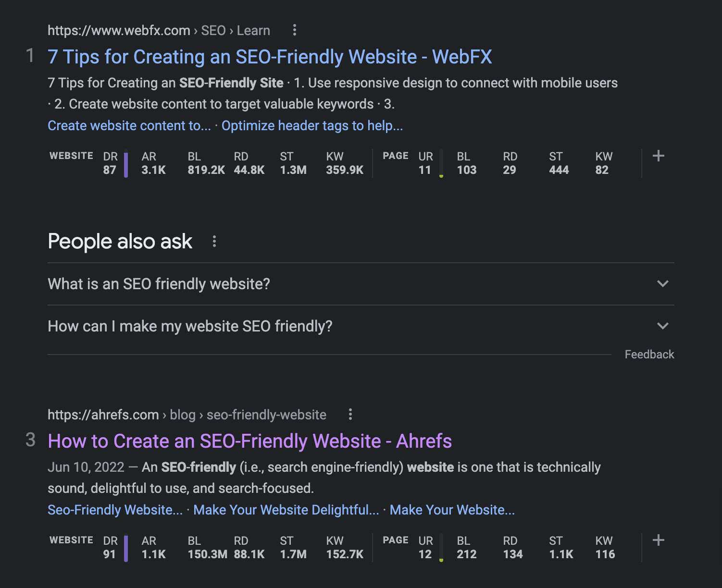Click the RD 29 referring domains page metric for WebFX
722x588 pixels.
point(510,163)
